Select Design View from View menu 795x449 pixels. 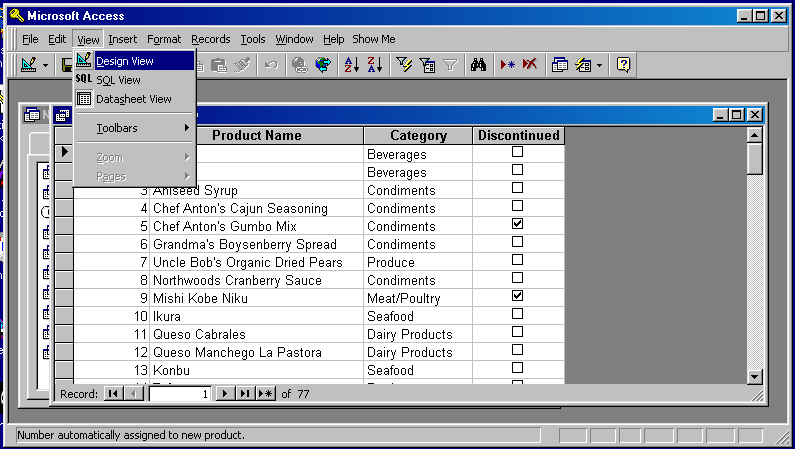pos(124,61)
